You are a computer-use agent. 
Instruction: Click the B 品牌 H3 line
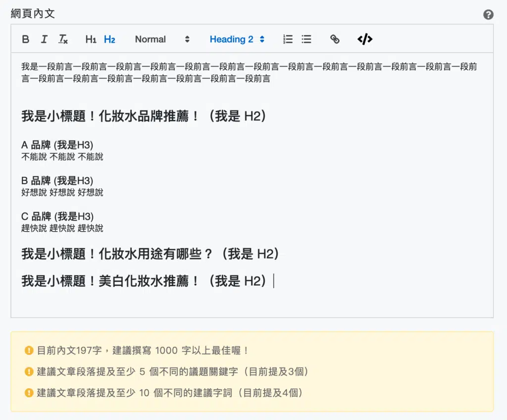[x=57, y=181]
